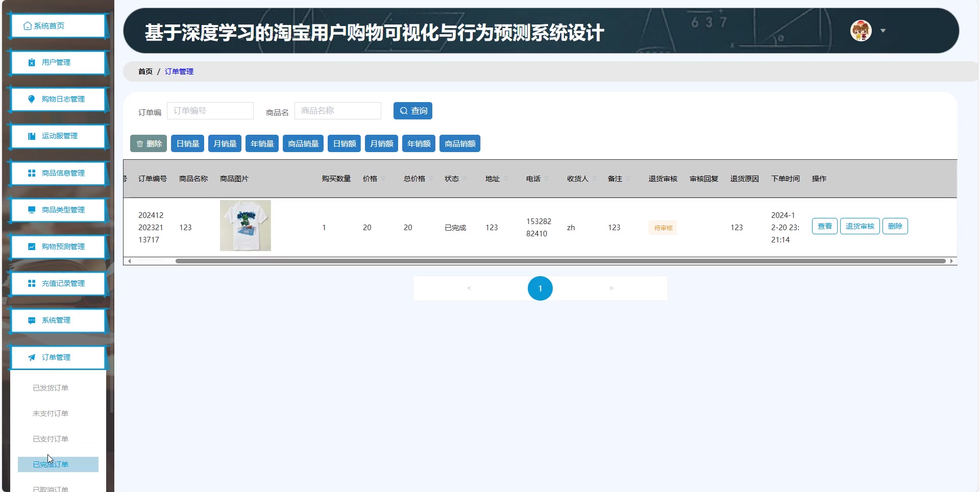Click the paper plane icon beside 订单管理

click(32, 357)
